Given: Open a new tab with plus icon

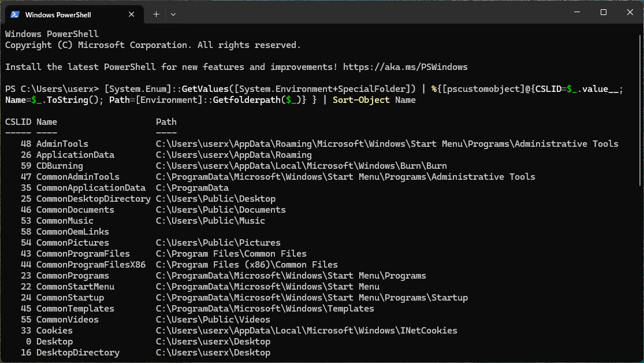Looking at the screenshot, I should [x=156, y=14].
